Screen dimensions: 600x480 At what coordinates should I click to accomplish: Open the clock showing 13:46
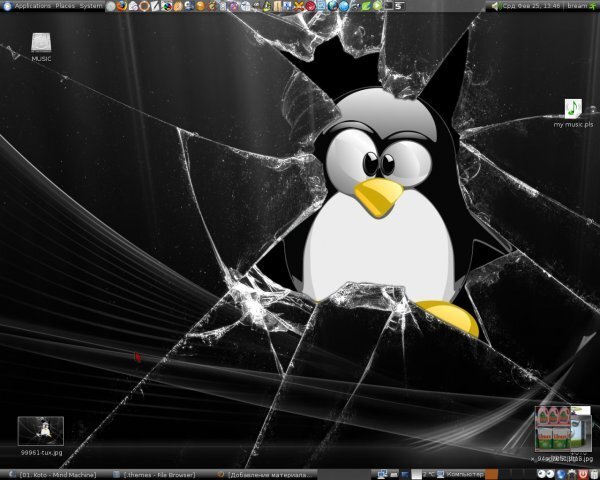tap(531, 6)
